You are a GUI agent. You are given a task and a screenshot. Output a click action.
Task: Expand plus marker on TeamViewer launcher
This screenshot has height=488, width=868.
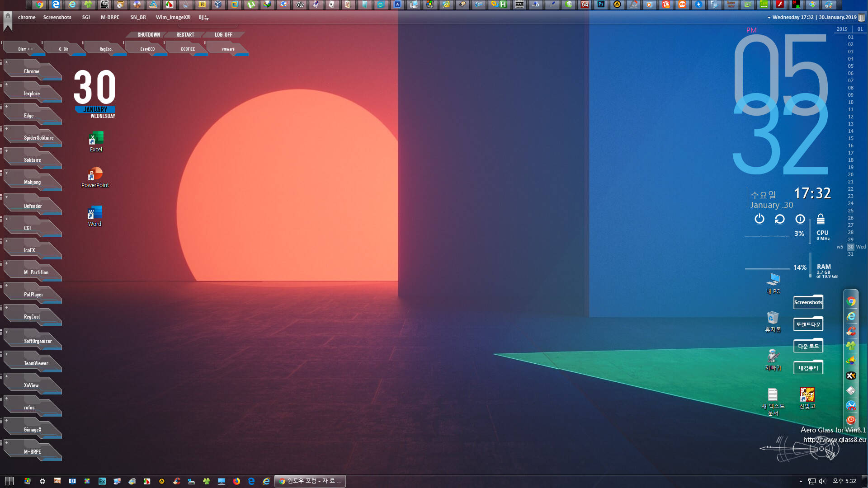tap(6, 354)
